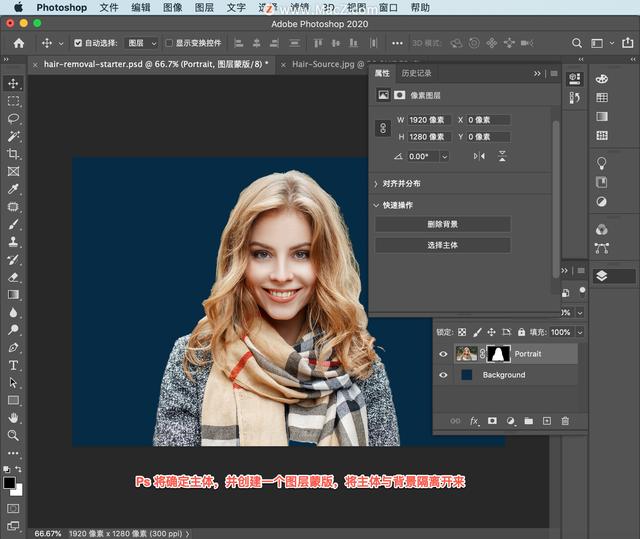Hide the Portrait layer visibility eye

443,353
